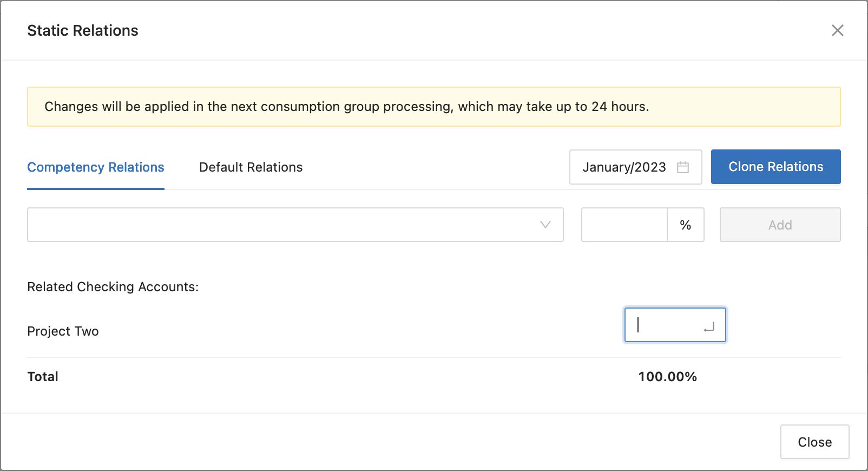Click the enter arrow icon in edit field
The height and width of the screenshot is (471, 868).
709,327
